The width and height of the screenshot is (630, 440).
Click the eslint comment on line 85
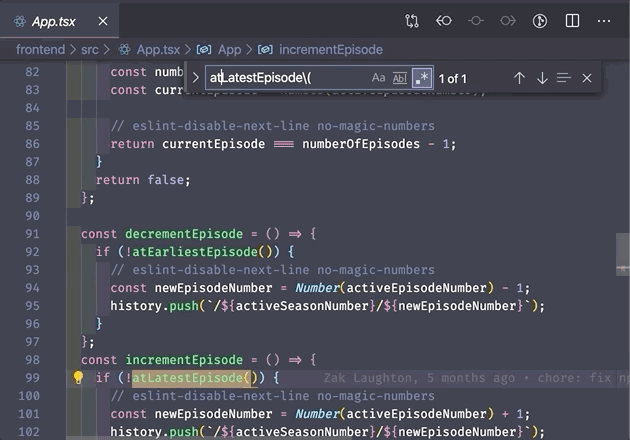point(272,126)
